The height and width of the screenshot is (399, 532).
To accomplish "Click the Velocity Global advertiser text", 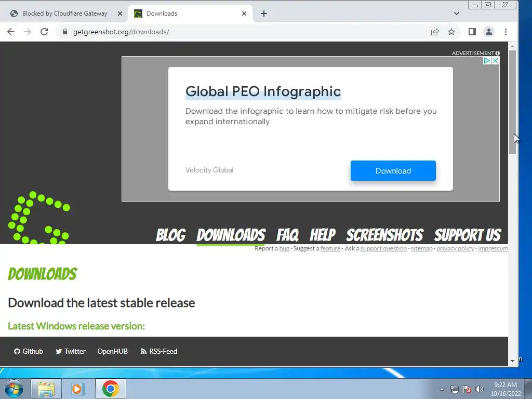I will [209, 170].
